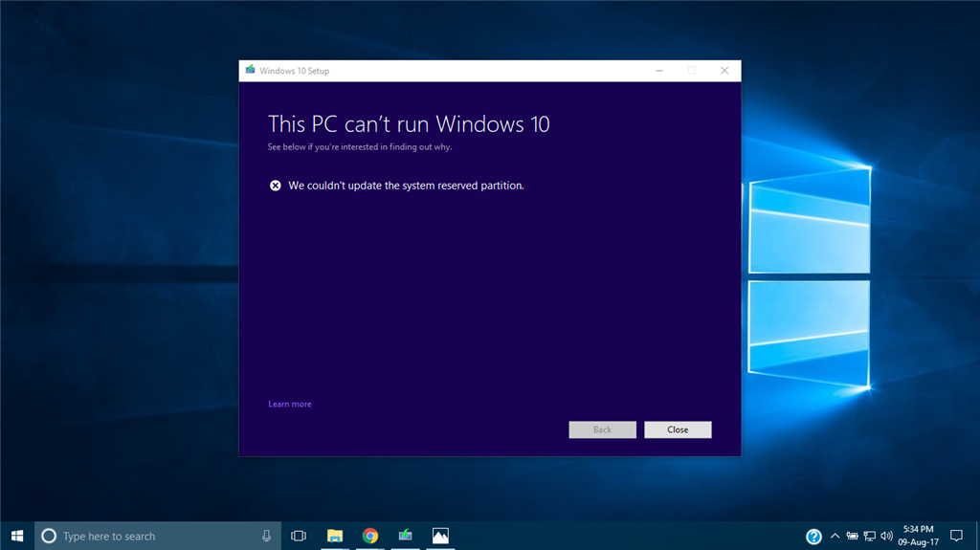
Task: Open the Learn more link
Action: (290, 404)
